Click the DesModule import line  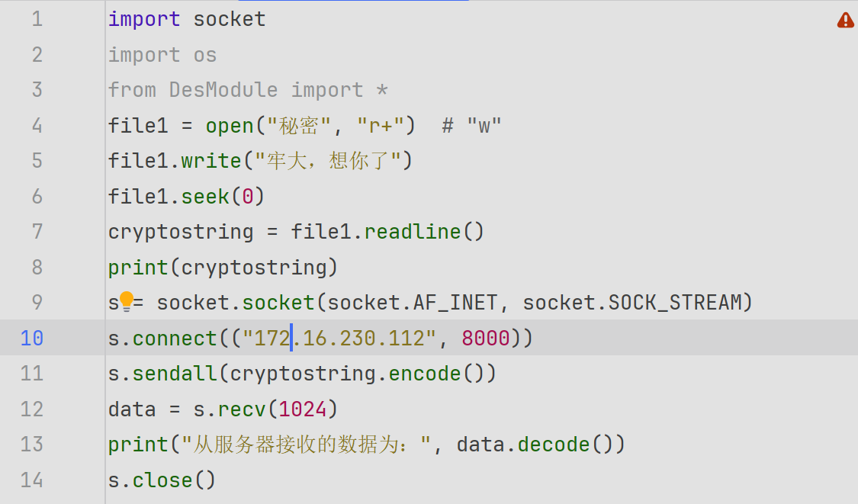(x=248, y=90)
